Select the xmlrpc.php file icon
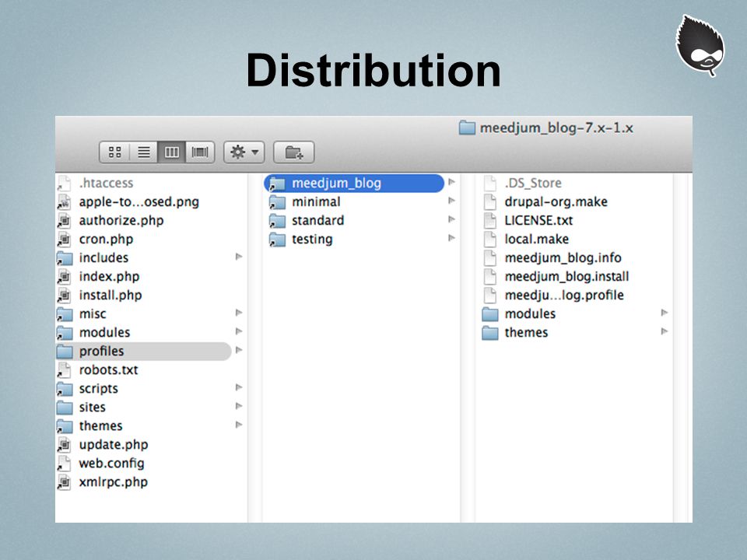This screenshot has height=560, width=747. tap(65, 482)
